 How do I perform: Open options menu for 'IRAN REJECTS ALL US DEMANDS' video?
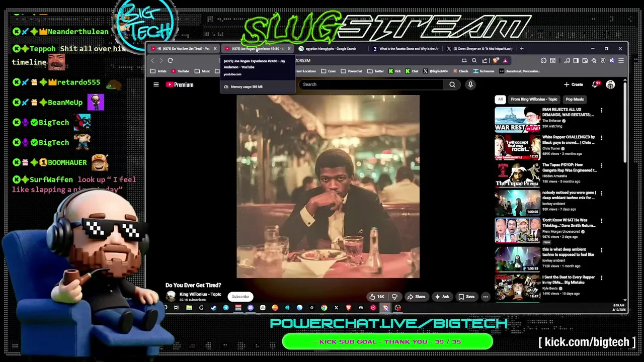pos(601,111)
